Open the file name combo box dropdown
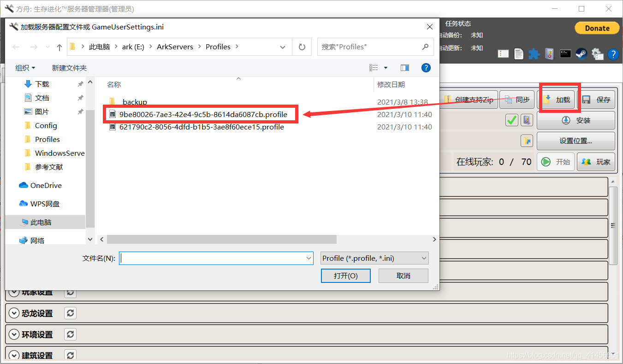This screenshot has height=364, width=623. tap(309, 258)
